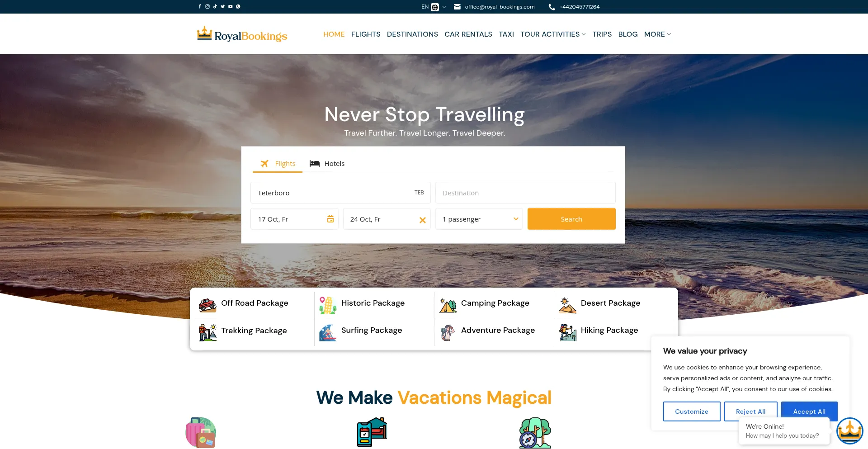
Task: Click the Off Road Package jeep icon
Action: (208, 305)
